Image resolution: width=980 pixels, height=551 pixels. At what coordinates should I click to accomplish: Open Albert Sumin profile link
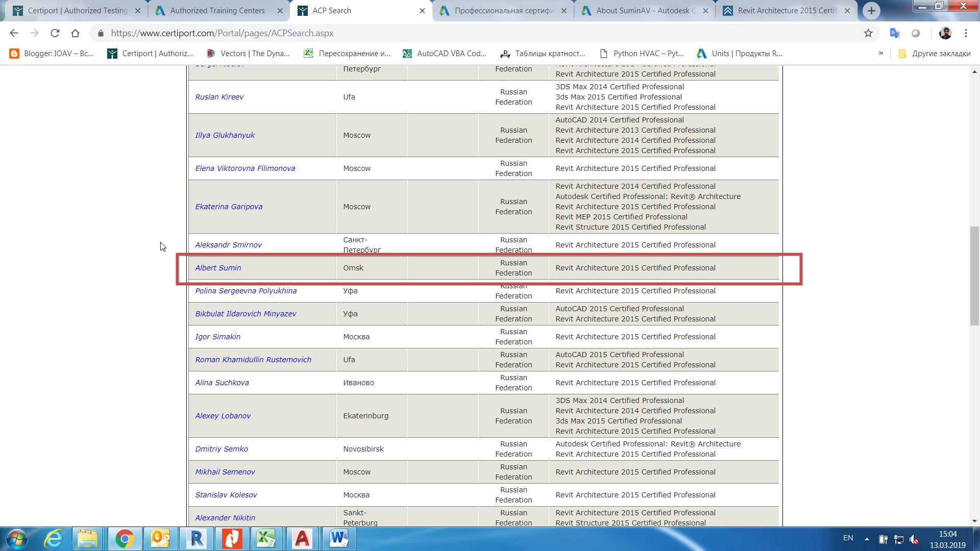218,268
